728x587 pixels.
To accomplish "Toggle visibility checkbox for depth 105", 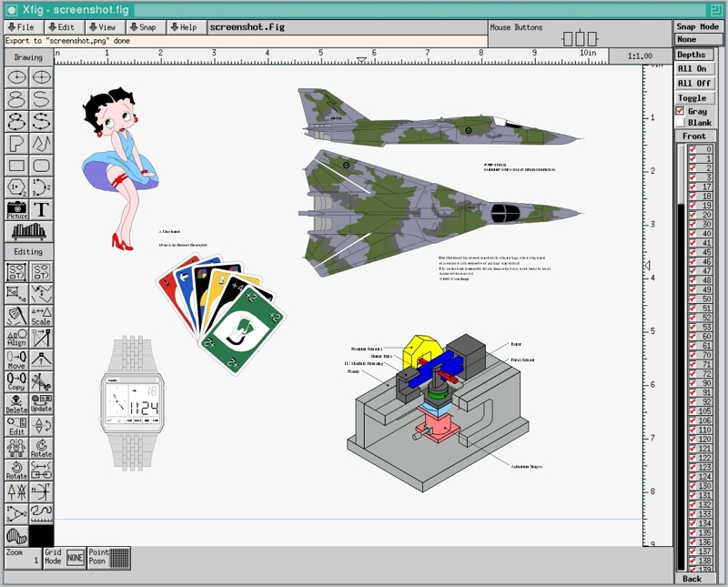I will (693, 411).
